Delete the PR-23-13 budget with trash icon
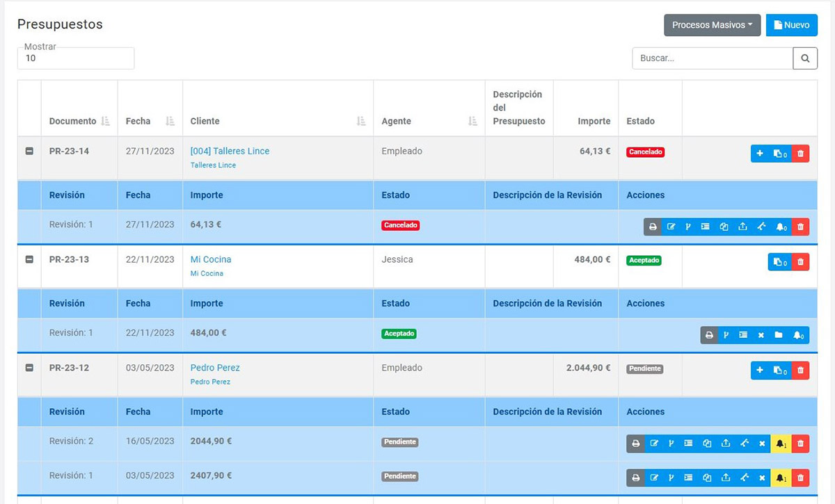 (x=800, y=262)
